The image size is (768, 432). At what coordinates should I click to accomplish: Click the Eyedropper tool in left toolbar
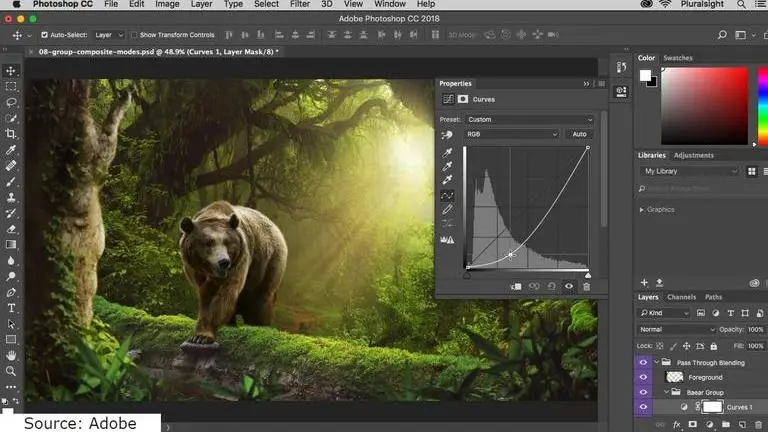pyautogui.click(x=11, y=149)
